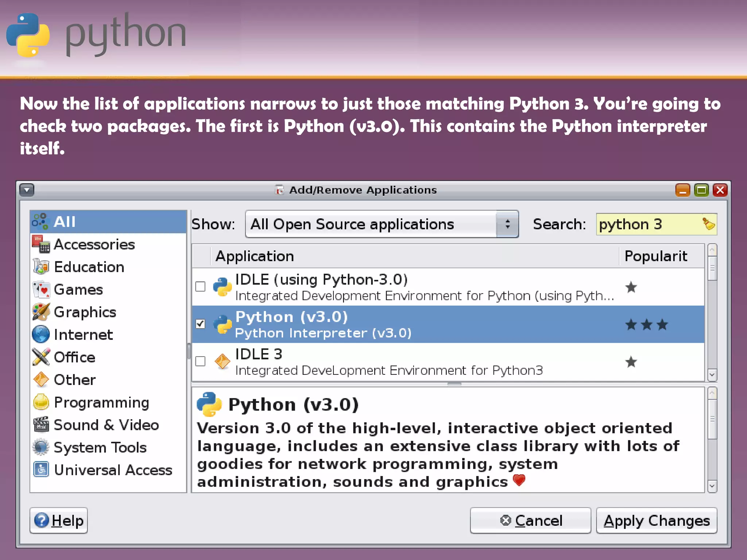The image size is (747, 560).
Task: Sort by the Application column header
Action: pos(415,256)
